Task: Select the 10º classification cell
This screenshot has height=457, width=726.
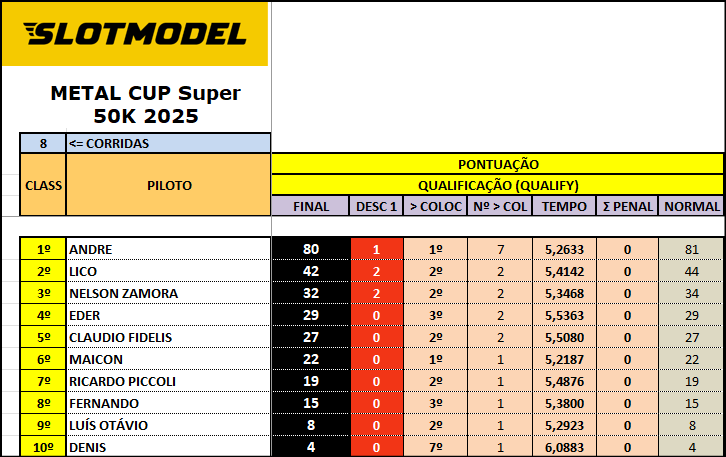Action: [43, 447]
